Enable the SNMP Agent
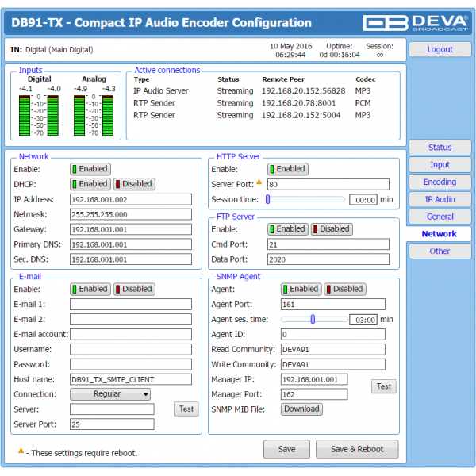Screen dimensions: 476x476 point(301,289)
